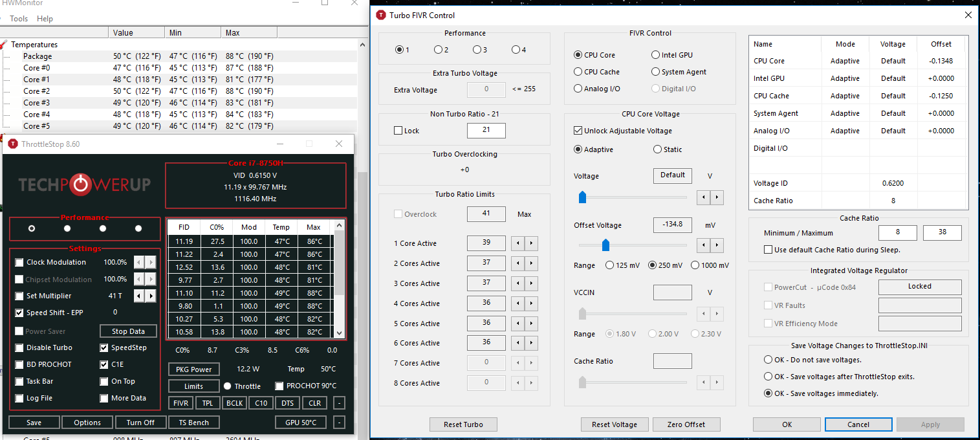Click Zero Offset button
980x440 pixels.
click(x=686, y=424)
